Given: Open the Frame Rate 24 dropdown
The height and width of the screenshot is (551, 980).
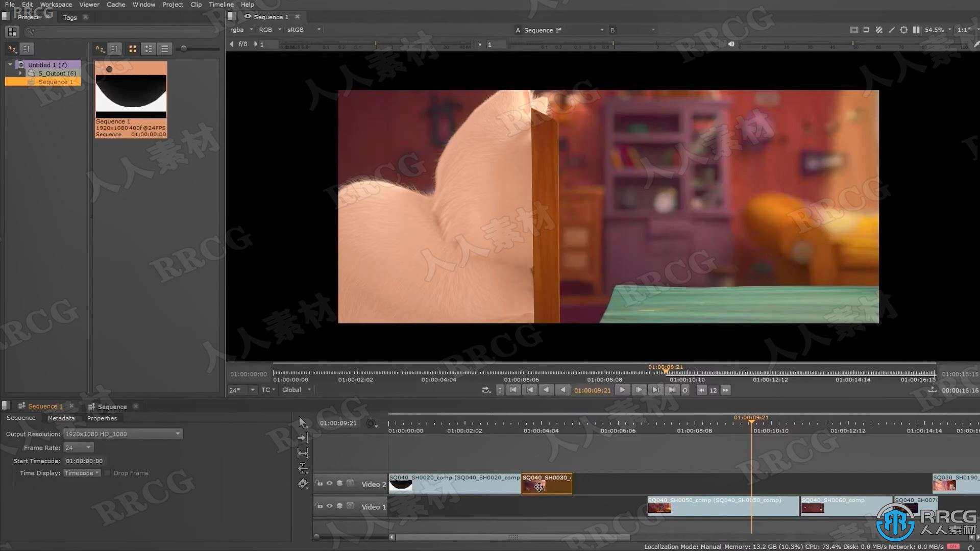Looking at the screenshot, I should 79,448.
